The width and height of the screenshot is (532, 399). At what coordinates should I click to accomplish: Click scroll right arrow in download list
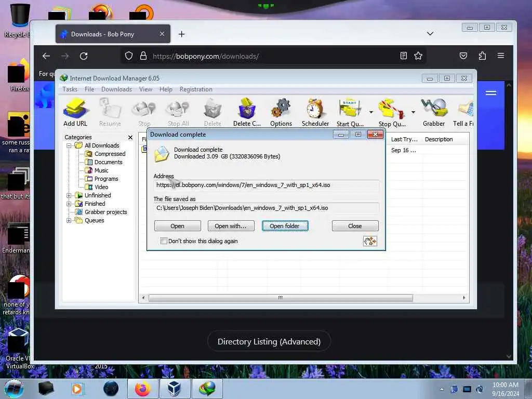click(x=464, y=298)
